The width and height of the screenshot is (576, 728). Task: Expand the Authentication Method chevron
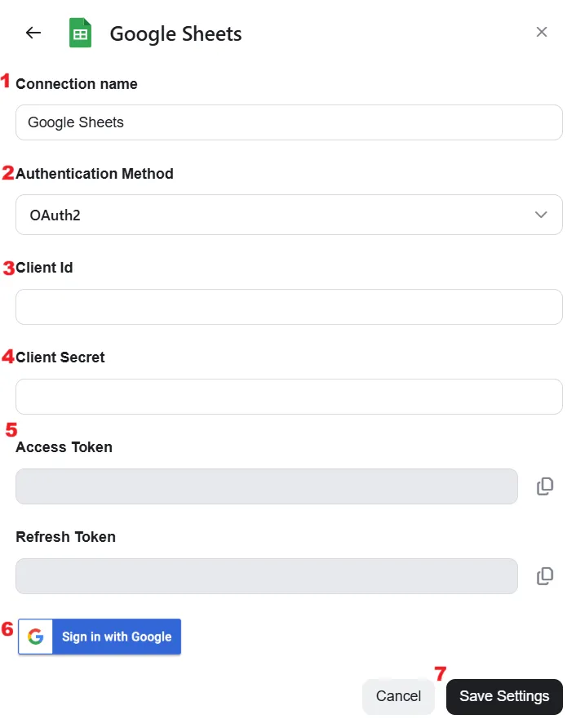(x=541, y=215)
